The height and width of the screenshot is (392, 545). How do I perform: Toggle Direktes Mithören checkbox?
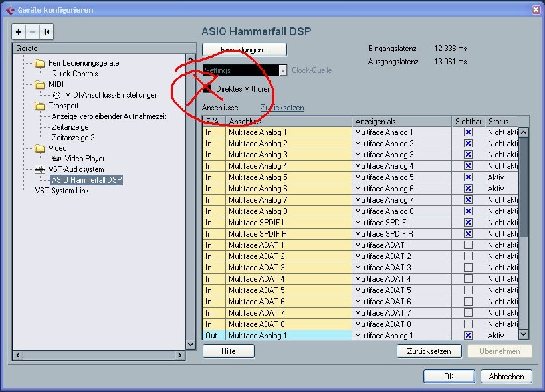pyautogui.click(x=207, y=88)
